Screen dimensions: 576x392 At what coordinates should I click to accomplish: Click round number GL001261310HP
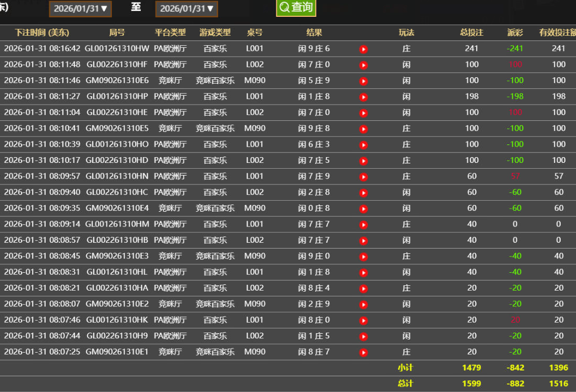tap(117, 96)
